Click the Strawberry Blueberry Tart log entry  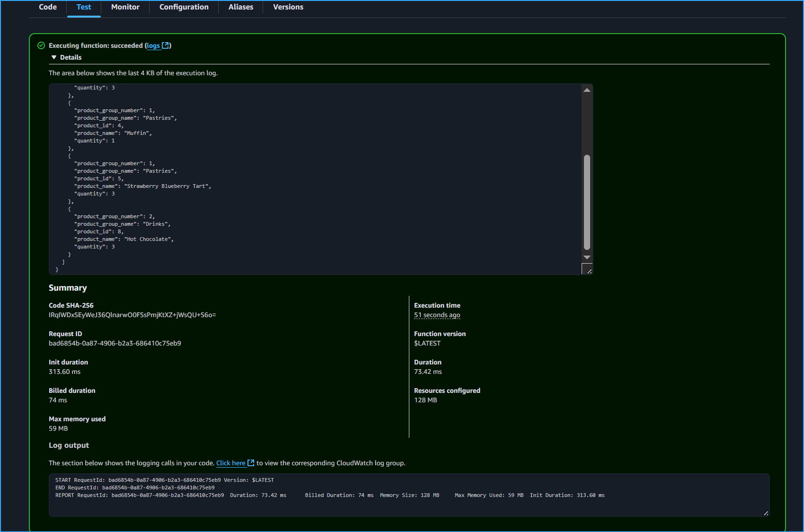point(167,186)
